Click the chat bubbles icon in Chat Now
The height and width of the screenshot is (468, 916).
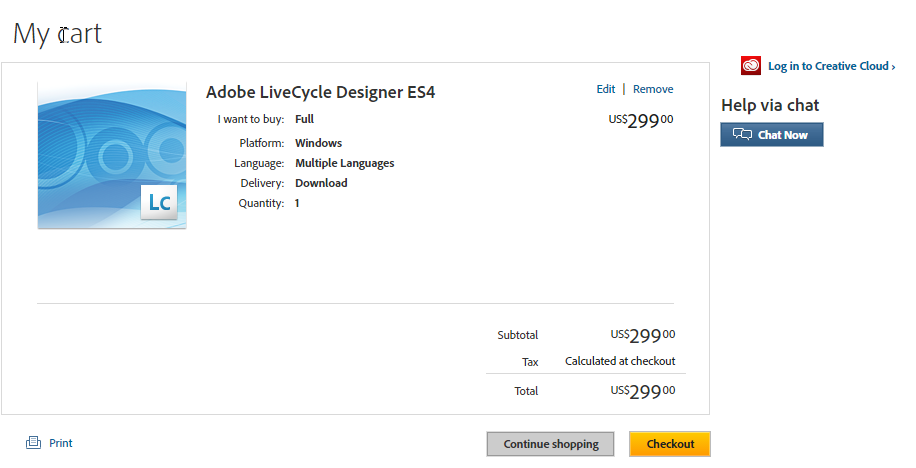point(742,134)
